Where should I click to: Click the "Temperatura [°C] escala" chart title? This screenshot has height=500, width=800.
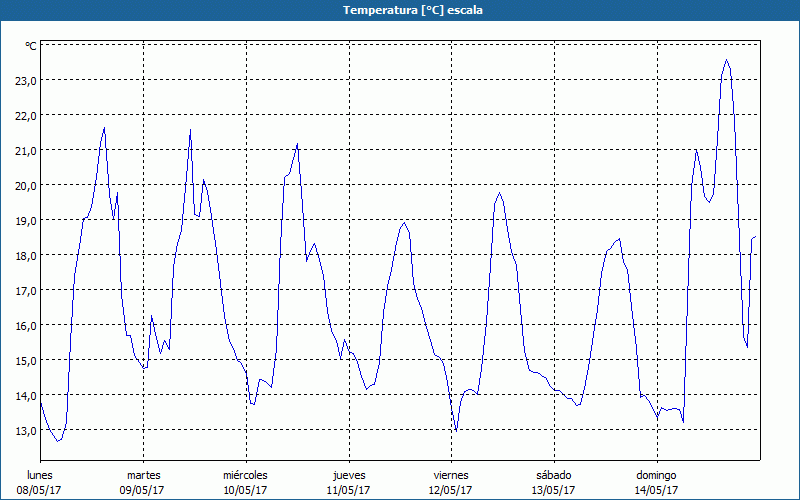pyautogui.click(x=400, y=10)
